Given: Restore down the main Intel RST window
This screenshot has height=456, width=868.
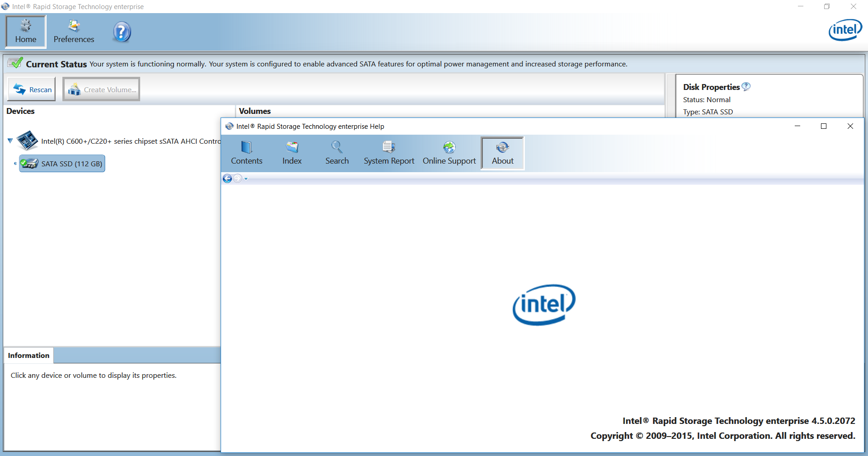Looking at the screenshot, I should coord(827,6).
